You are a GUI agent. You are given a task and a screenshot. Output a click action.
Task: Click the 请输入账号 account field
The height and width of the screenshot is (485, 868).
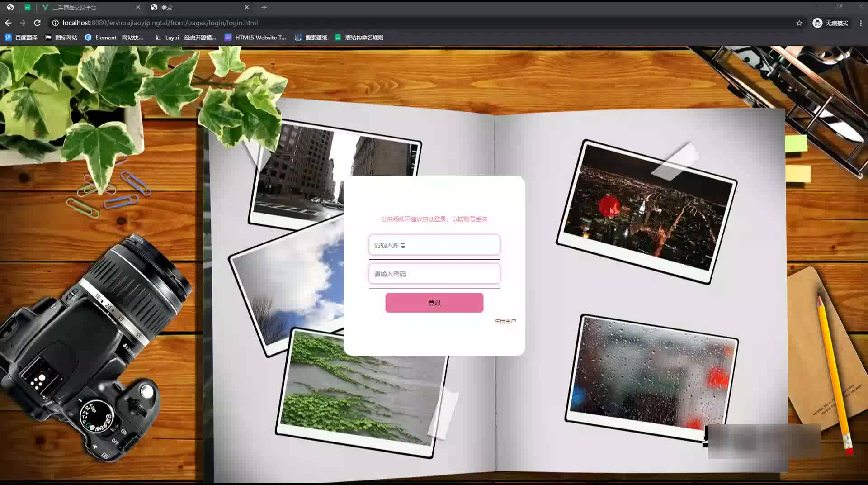tap(434, 245)
